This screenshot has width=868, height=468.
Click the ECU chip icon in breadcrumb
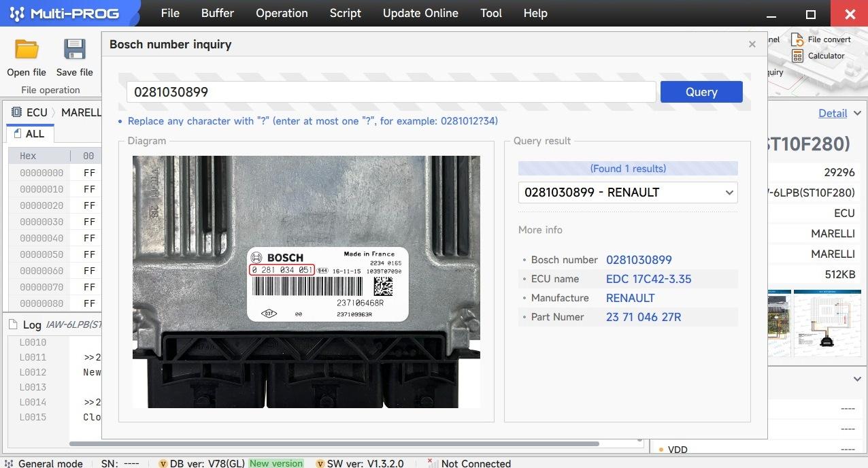coord(16,113)
